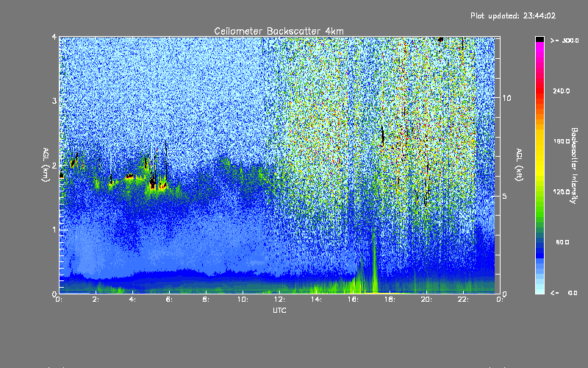The width and height of the screenshot is (588, 368).
Task: Select the '22:' UTC time tick label
Action: point(463,300)
